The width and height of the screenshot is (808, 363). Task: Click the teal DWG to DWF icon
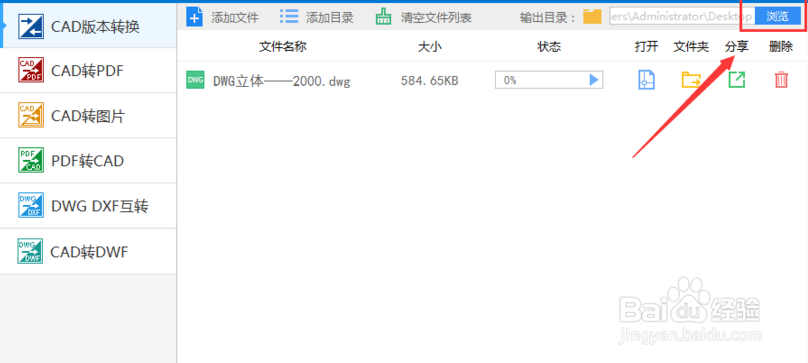(31, 251)
